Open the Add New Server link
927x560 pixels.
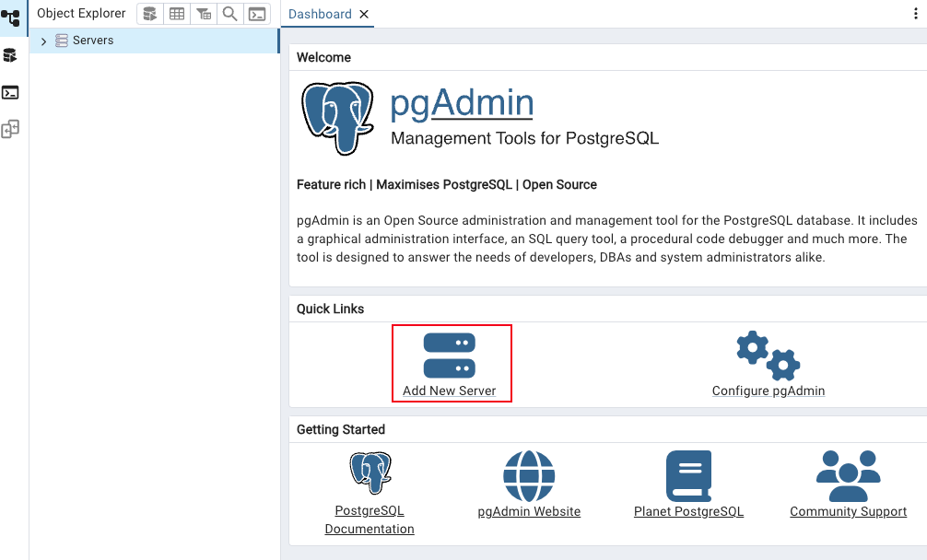click(x=450, y=391)
